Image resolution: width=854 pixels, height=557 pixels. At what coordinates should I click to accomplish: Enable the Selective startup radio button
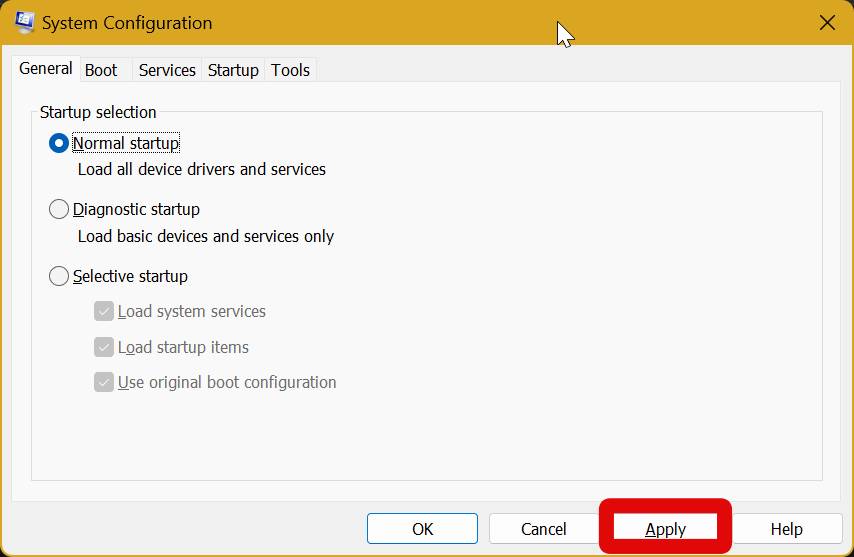tap(59, 276)
